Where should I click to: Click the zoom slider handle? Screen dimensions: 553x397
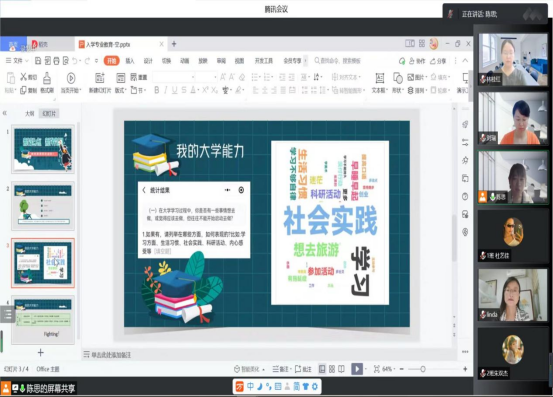(423, 369)
